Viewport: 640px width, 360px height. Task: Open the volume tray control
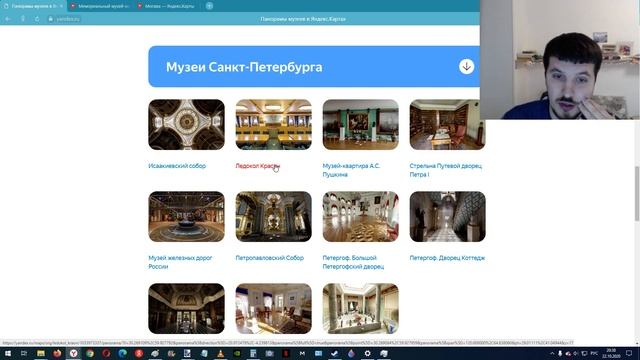coord(576,353)
